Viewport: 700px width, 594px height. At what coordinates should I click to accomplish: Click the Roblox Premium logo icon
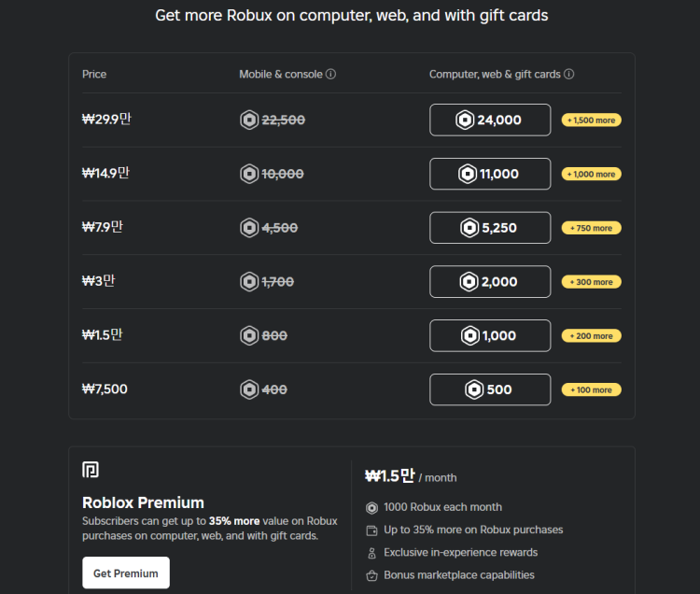(91, 470)
